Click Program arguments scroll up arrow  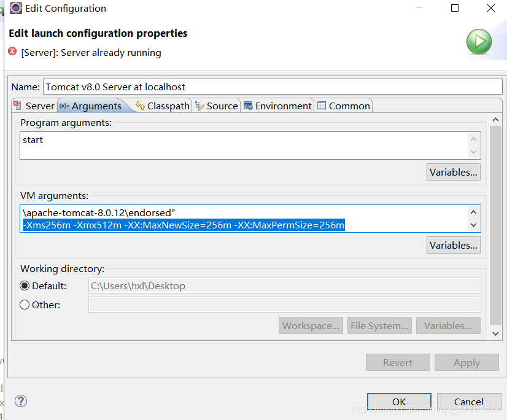tap(474, 139)
